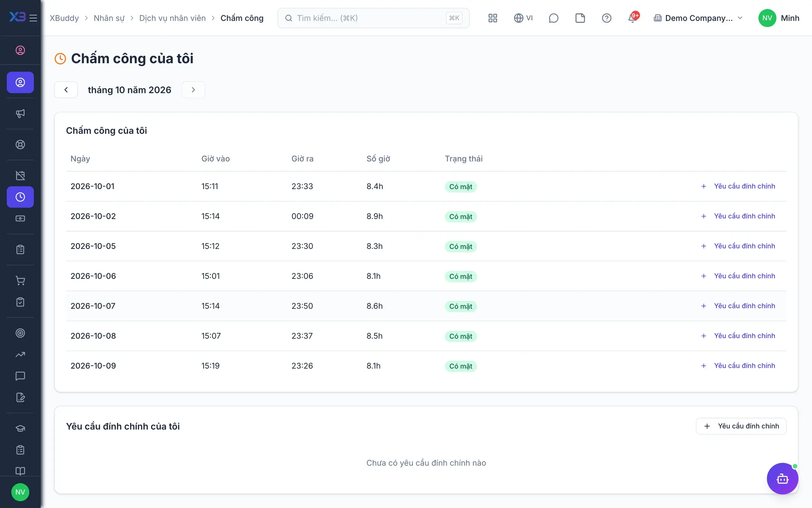Viewport: 812px width, 508px height.
Task: Open the pen-and-paper edit sidebar icon
Action: click(x=20, y=398)
